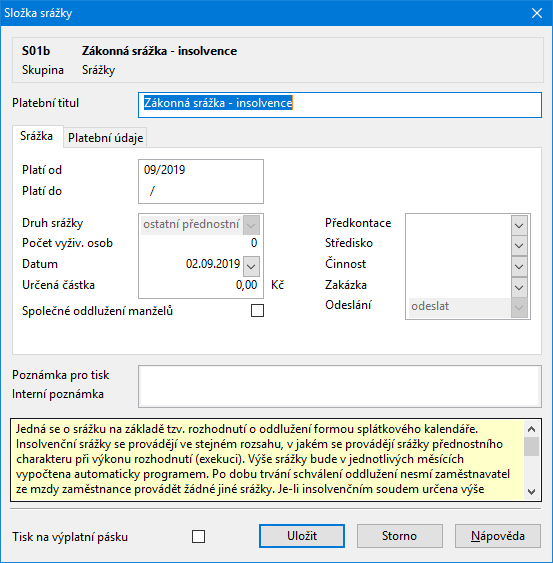Click the description scrollbar down arrow
Image resolution: width=553 pixels, height=563 pixels.
click(x=532, y=492)
